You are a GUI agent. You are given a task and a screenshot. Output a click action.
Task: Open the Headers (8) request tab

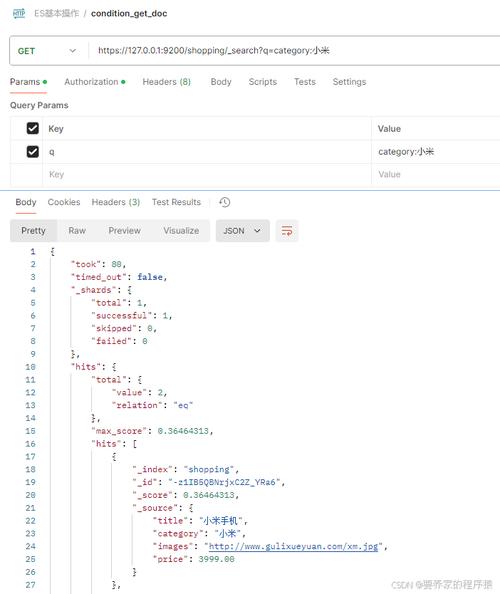(166, 82)
